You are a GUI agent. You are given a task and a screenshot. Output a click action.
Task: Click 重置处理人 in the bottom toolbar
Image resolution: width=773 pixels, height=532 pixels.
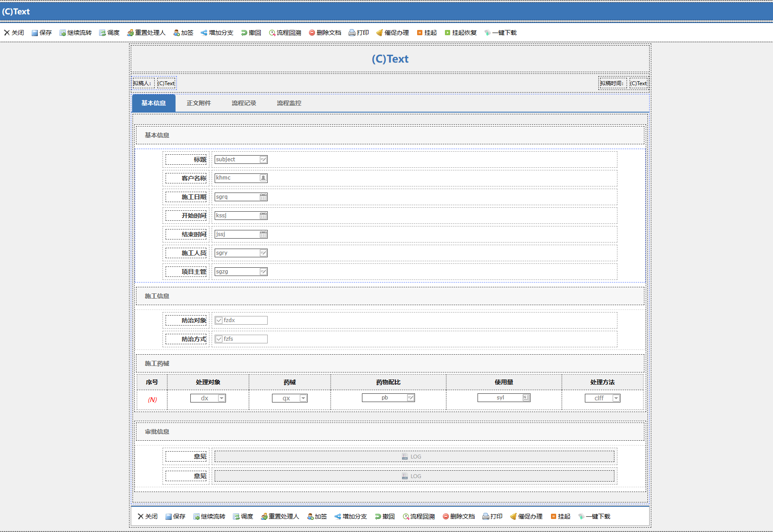coord(280,516)
